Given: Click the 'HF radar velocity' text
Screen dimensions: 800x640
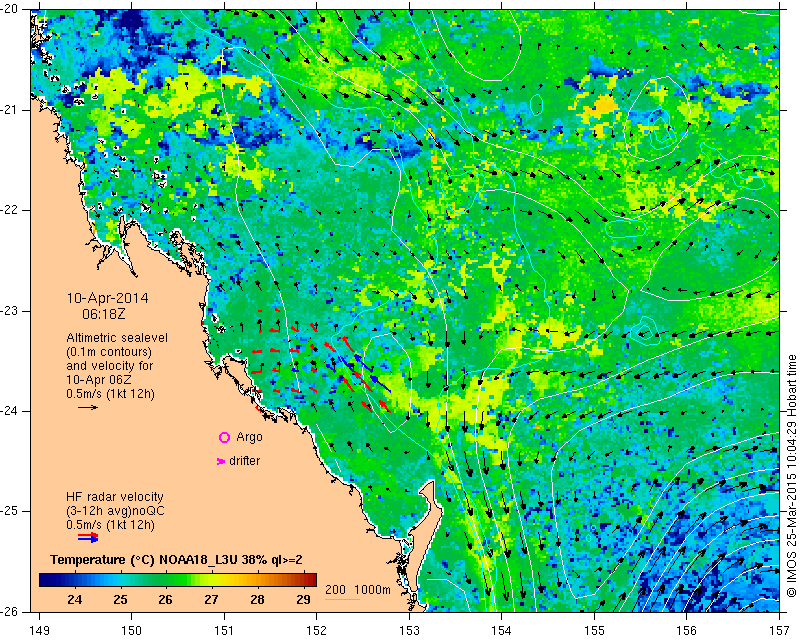Looking at the screenshot, I should coord(115,497).
